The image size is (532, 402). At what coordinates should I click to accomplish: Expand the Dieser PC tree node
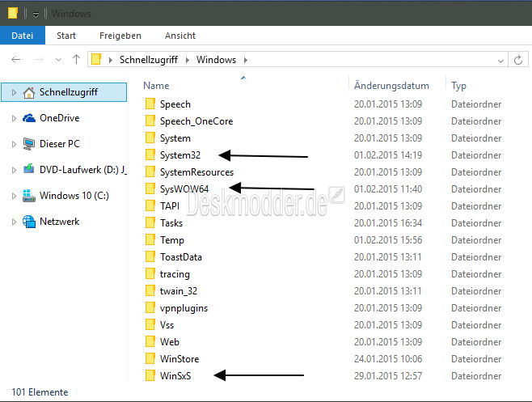(14, 144)
